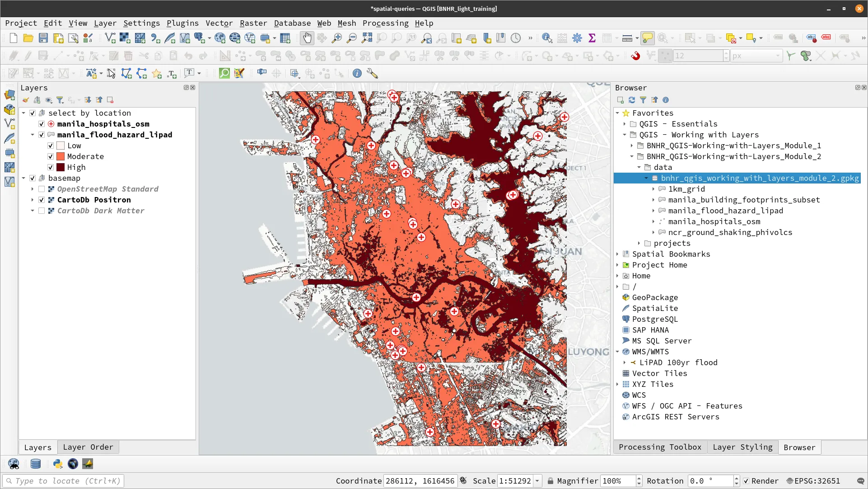Activate the Zoom In tool
868x489 pixels.
pos(336,38)
